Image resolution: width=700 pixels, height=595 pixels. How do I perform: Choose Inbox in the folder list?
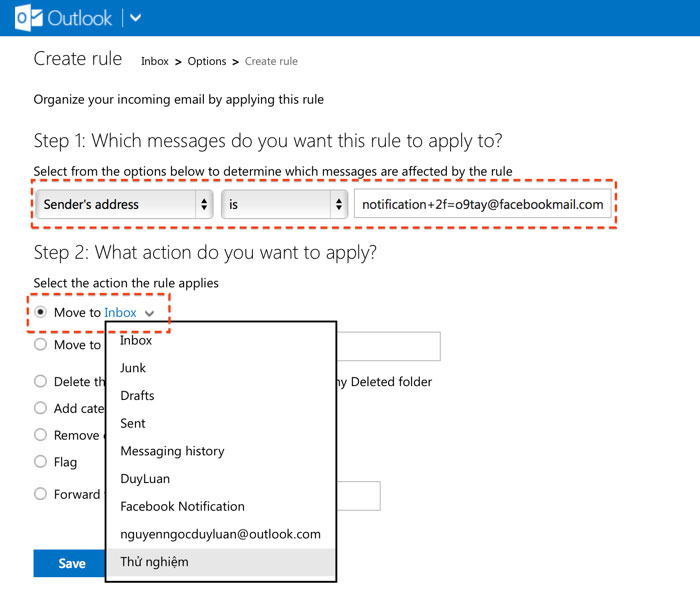[x=221, y=340]
